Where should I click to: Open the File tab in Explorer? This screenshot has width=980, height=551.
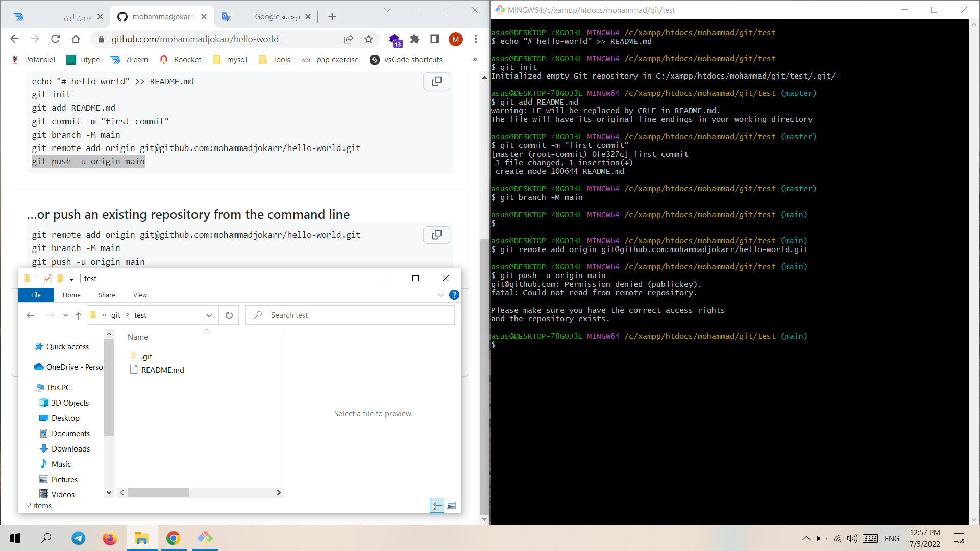[36, 295]
